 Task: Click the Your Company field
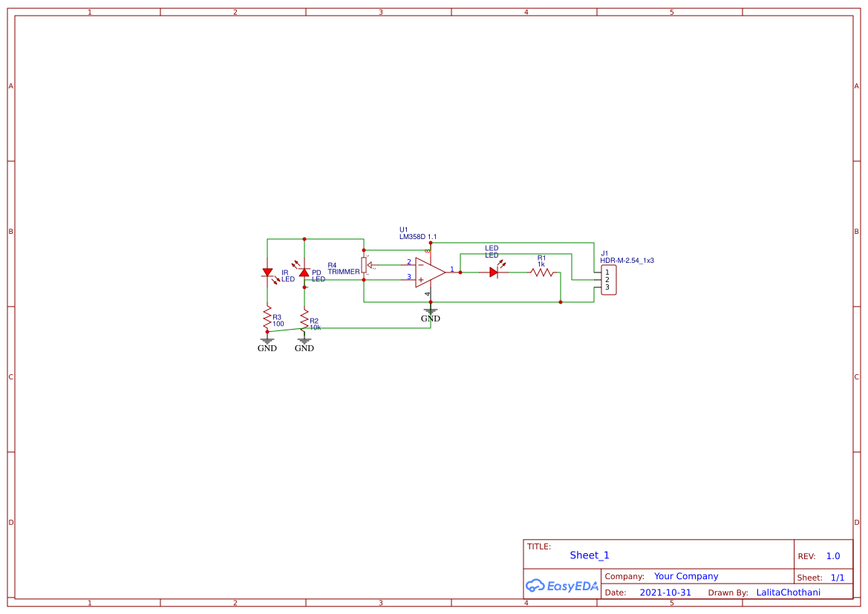685,576
